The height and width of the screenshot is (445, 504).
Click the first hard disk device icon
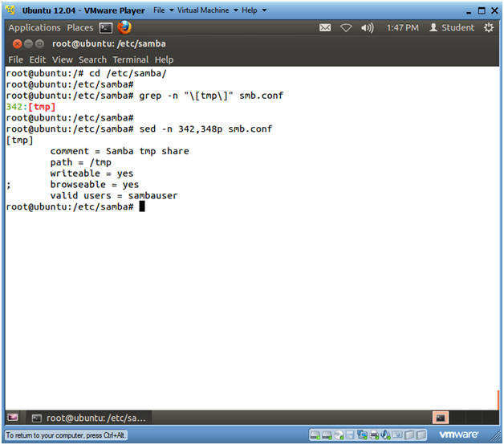click(x=315, y=435)
